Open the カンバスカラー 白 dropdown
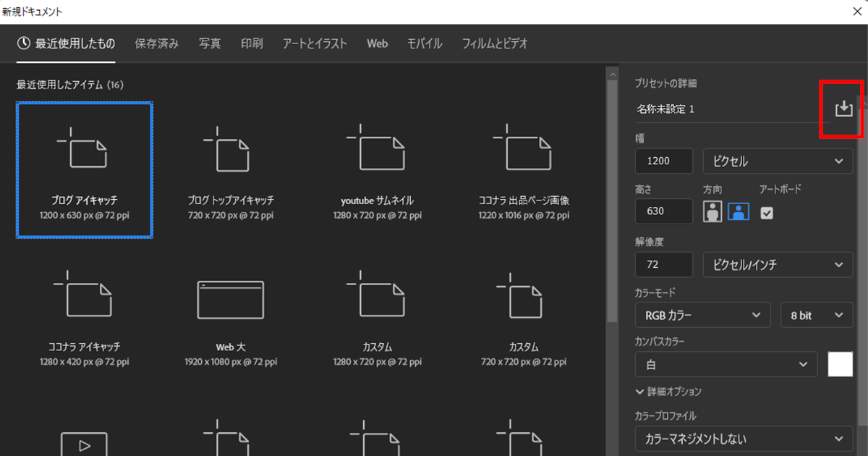The width and height of the screenshot is (868, 456). [726, 365]
